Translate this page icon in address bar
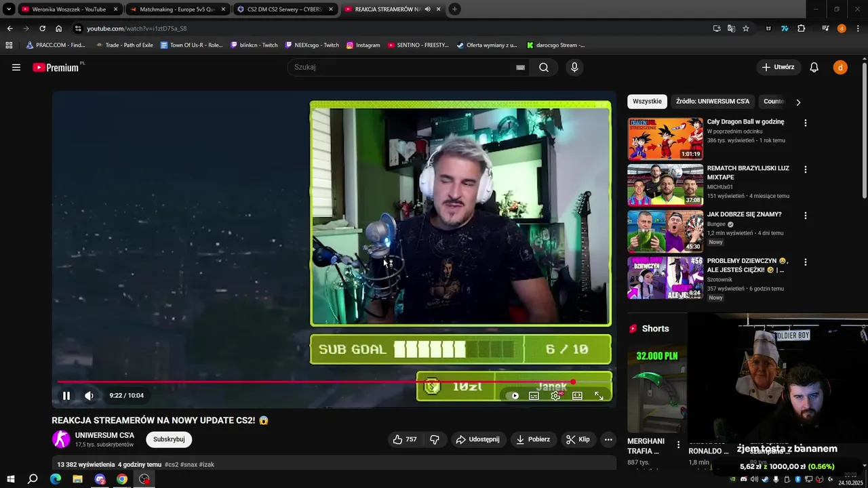868x488 pixels. [x=731, y=28]
